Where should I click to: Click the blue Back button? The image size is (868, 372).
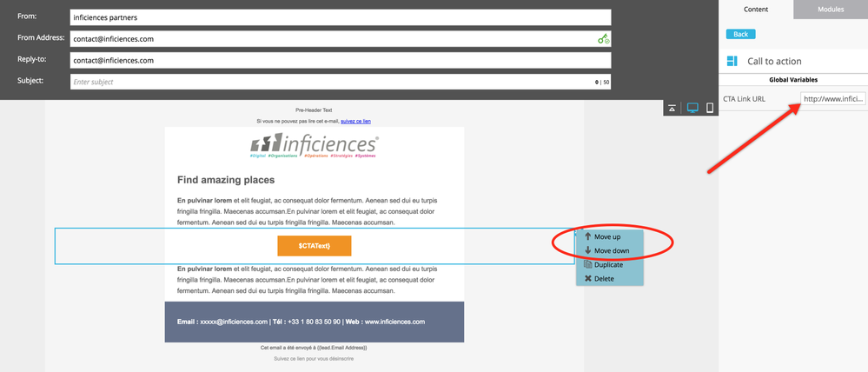tap(740, 34)
